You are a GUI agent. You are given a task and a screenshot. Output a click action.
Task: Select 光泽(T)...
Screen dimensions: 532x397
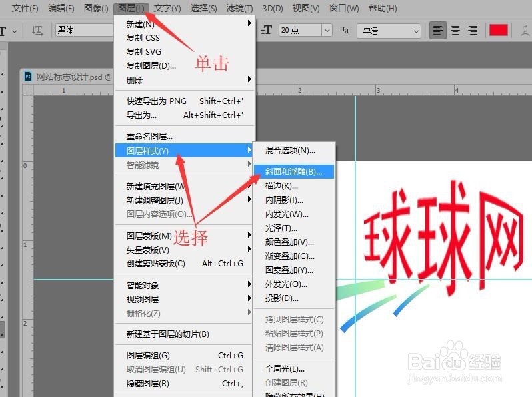[x=294, y=228]
